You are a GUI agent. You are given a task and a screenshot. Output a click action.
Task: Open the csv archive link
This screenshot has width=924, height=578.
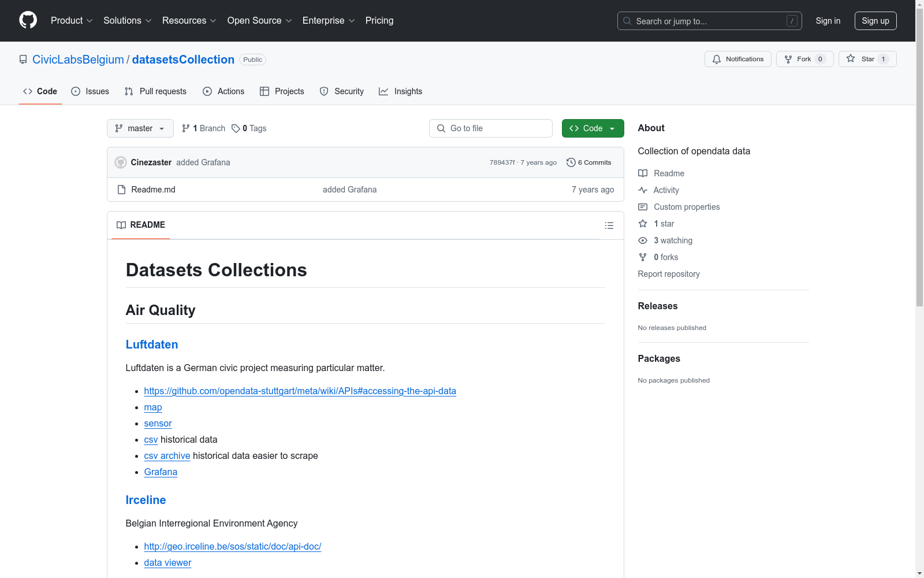[x=167, y=456]
